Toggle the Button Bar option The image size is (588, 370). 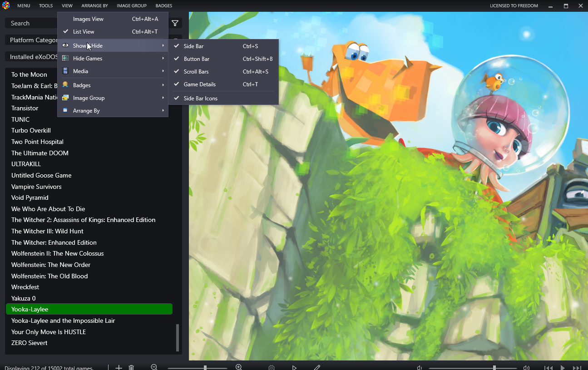point(223,59)
